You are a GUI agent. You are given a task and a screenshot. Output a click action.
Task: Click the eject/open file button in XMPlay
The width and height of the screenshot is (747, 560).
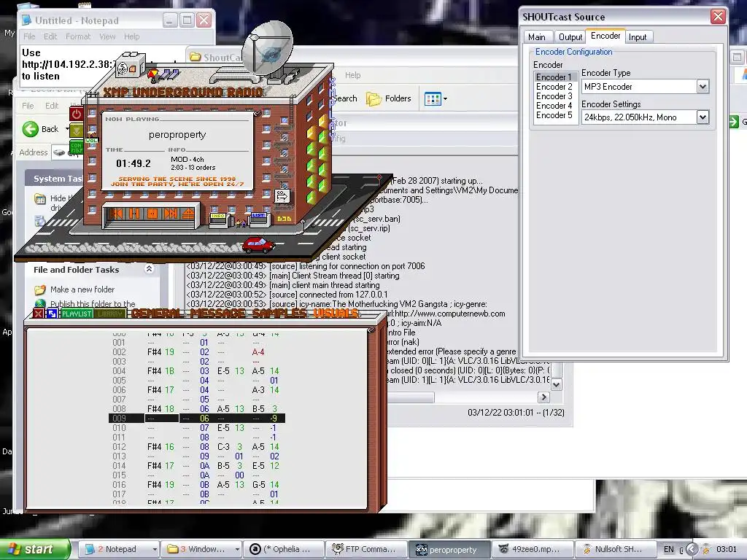187,213
